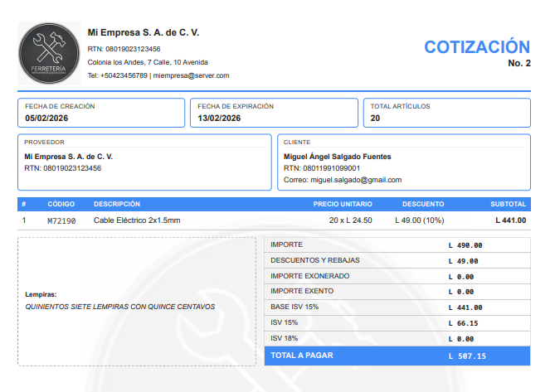Click the total articles value 20

[x=375, y=118]
